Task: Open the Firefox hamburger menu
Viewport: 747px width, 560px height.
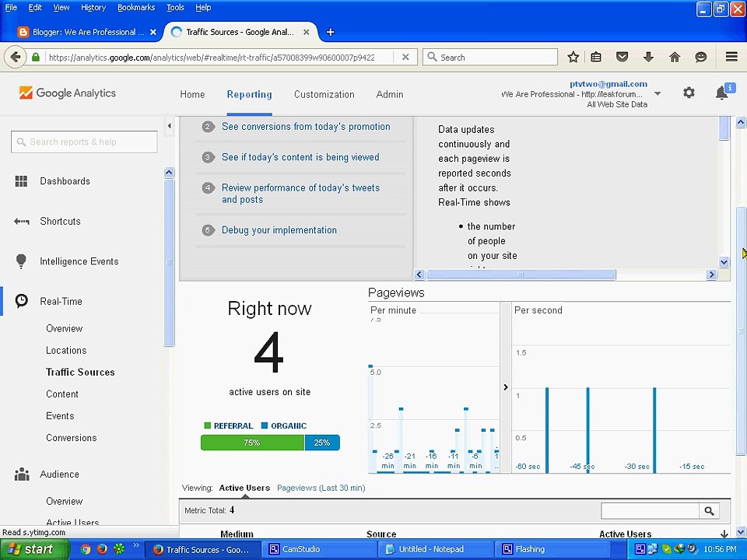Action: 731,57
